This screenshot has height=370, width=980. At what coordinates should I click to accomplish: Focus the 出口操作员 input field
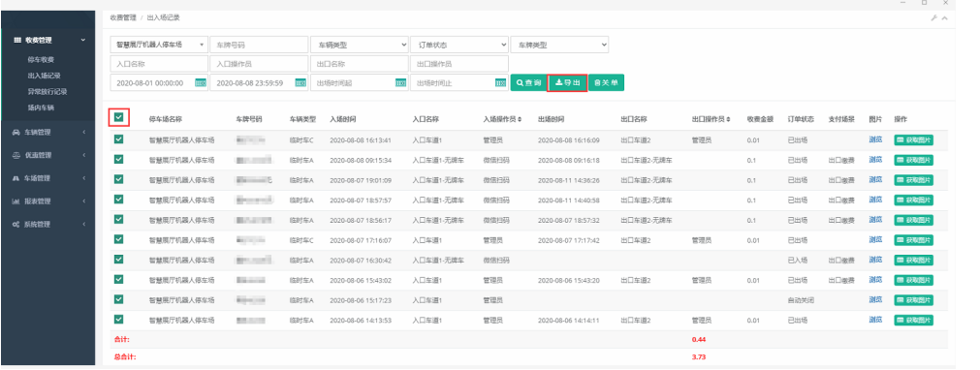[459, 64]
